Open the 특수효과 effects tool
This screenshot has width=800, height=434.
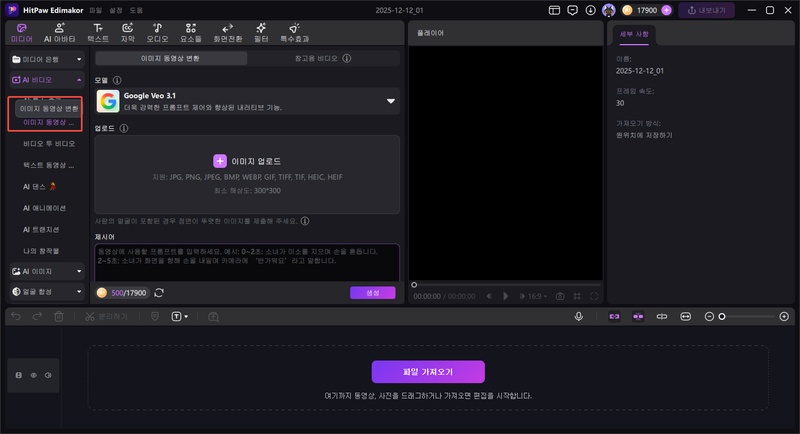click(294, 33)
